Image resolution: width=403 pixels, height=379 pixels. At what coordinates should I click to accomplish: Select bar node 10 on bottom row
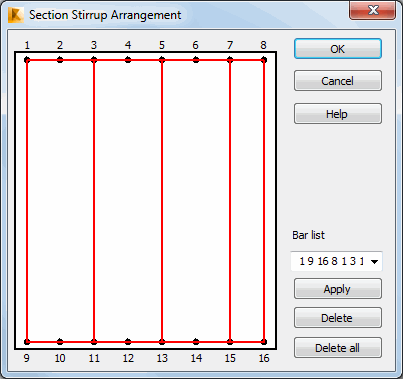60,342
